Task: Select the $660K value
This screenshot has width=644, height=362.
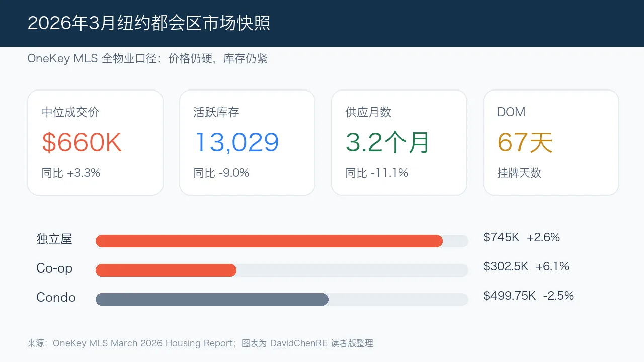Action: coord(82,142)
